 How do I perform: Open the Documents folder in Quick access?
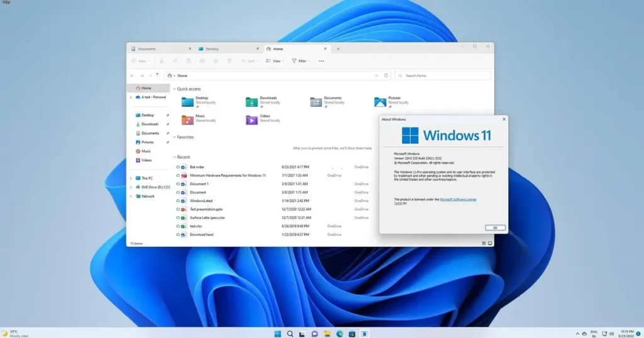click(x=327, y=101)
